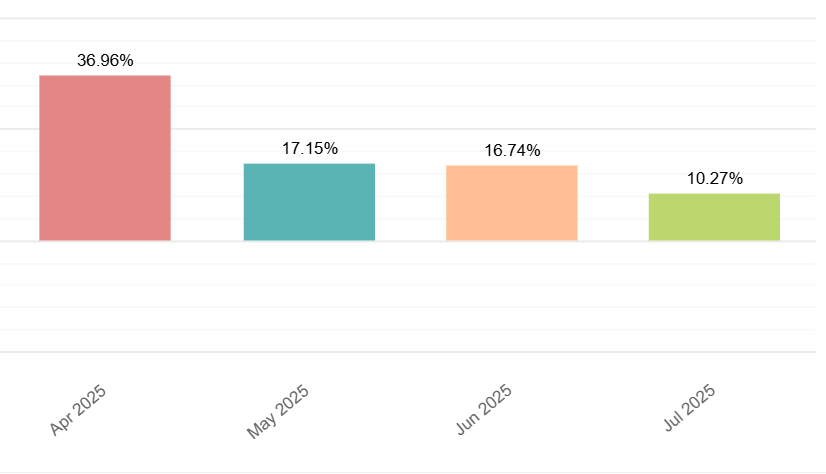
Task: Click the major gridline just above 17.15% label
Action: (408, 129)
